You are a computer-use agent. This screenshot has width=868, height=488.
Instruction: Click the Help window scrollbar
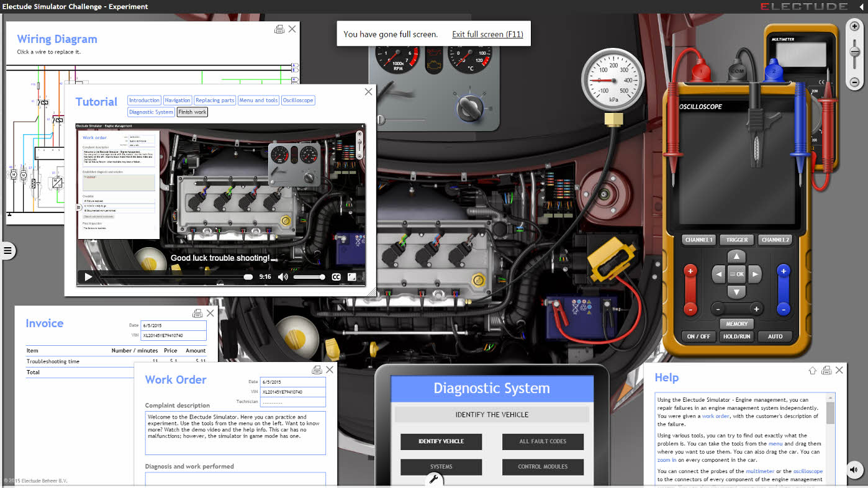pos(830,413)
